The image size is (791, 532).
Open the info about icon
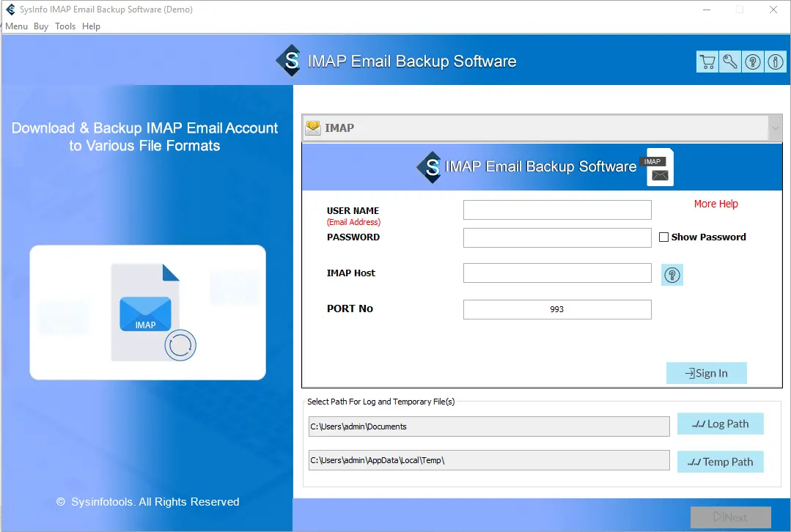click(775, 62)
